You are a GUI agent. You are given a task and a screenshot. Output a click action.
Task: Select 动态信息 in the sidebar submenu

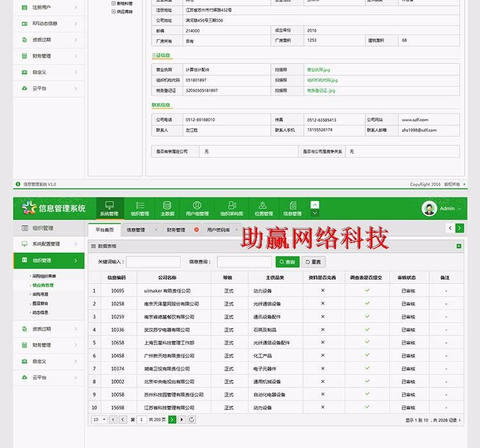40,312
